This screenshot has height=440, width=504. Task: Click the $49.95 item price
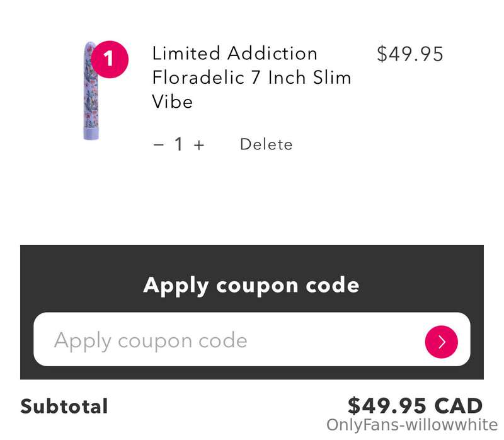point(410,54)
